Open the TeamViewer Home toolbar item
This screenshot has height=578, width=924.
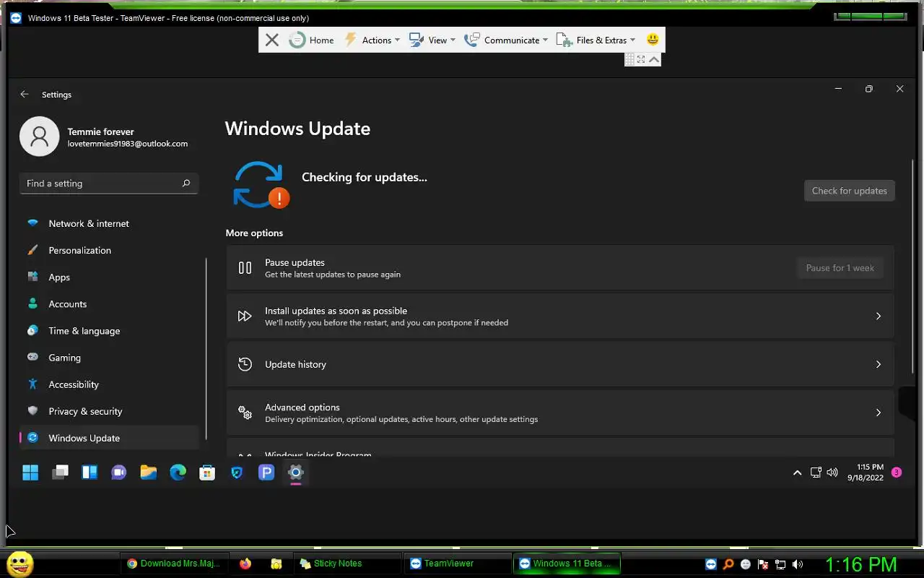[x=312, y=40]
